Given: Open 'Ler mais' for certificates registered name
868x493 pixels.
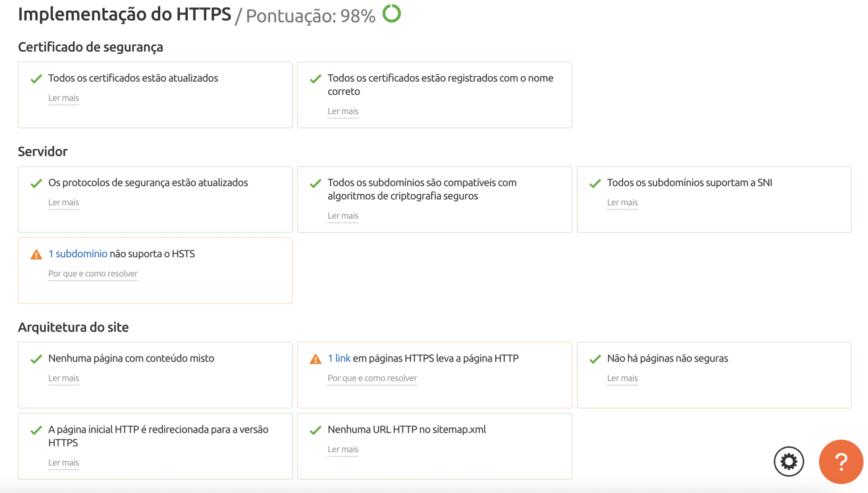Looking at the screenshot, I should click(343, 111).
